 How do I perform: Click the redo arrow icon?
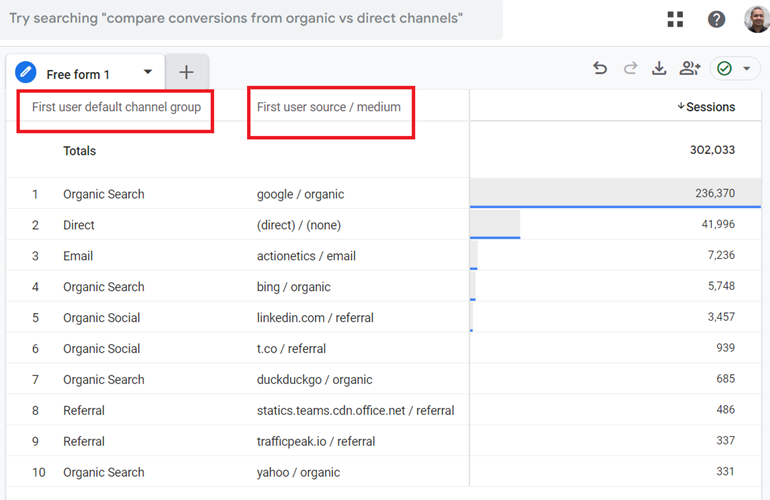pyautogui.click(x=630, y=68)
